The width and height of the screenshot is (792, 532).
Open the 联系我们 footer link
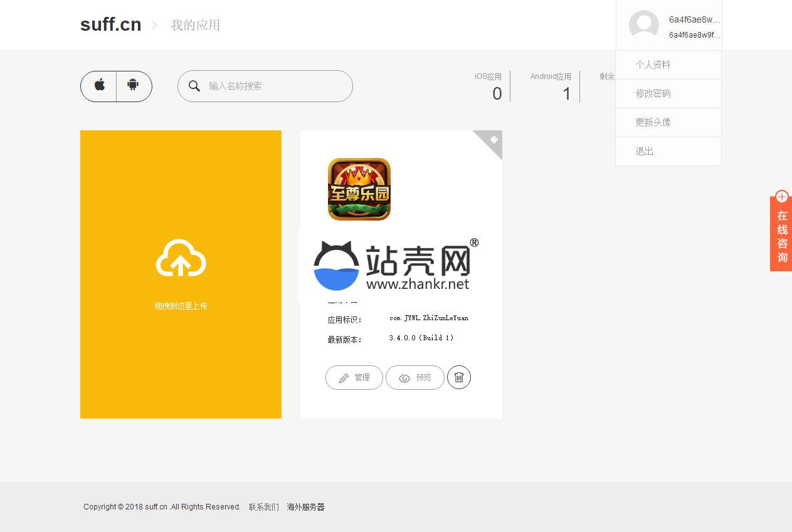[263, 507]
